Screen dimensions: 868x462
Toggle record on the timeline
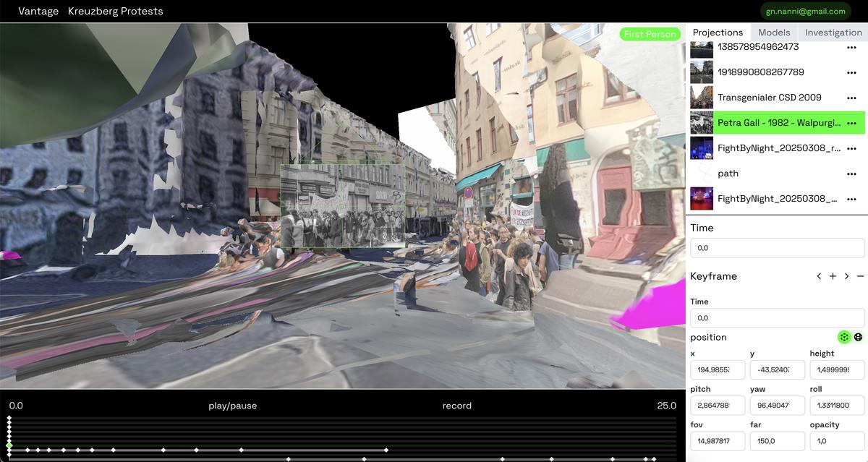pyautogui.click(x=456, y=406)
